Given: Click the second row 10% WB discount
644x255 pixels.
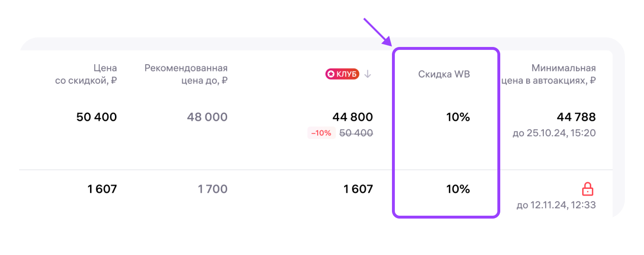Looking at the screenshot, I should [458, 189].
